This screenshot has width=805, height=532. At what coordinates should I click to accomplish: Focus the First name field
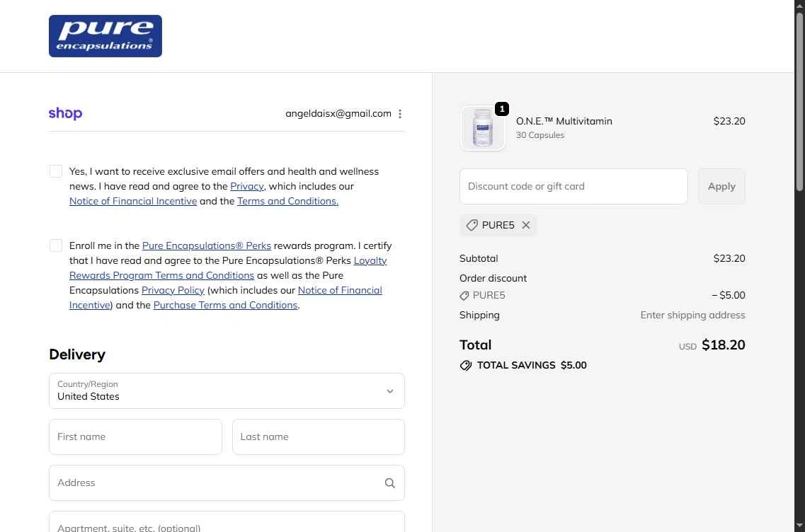point(135,436)
